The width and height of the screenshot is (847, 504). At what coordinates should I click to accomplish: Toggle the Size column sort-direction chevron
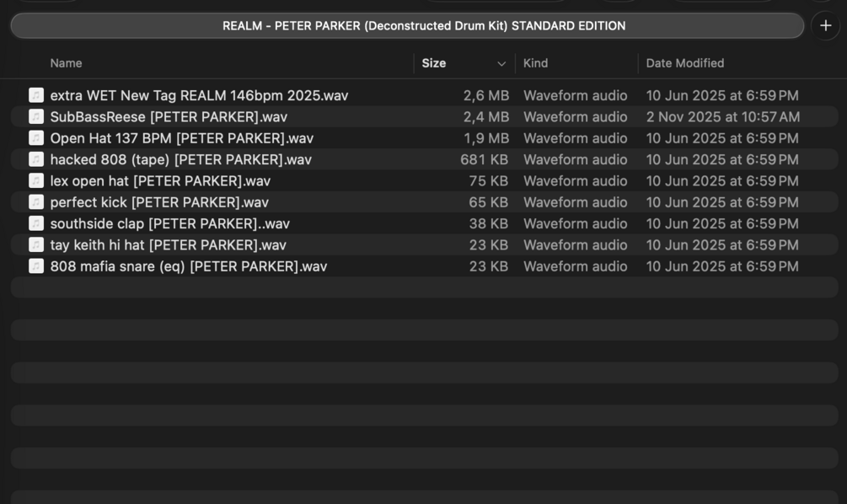coord(501,64)
